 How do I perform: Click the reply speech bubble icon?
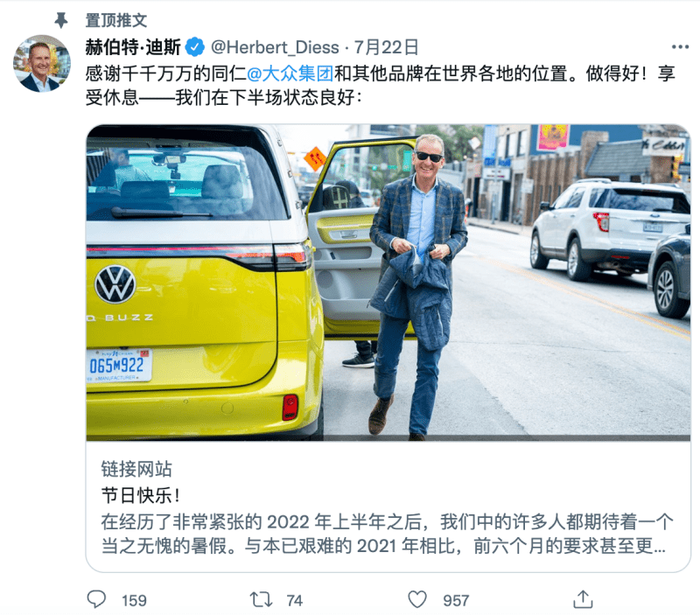pos(96,599)
